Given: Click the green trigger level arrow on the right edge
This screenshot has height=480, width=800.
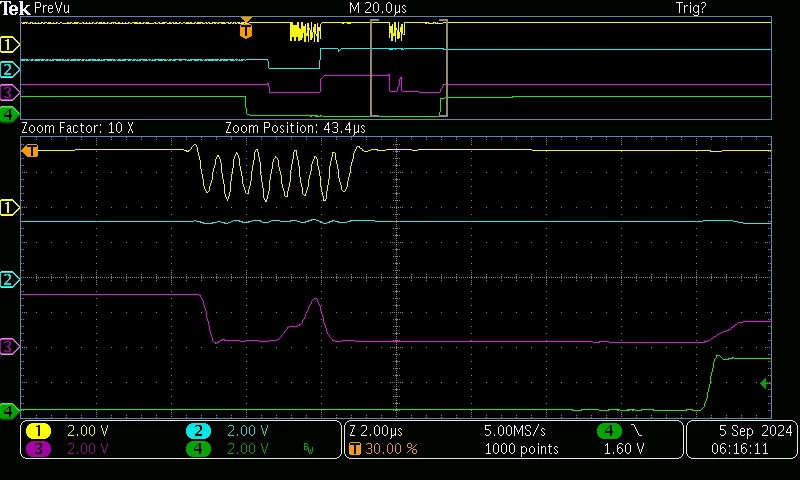Looking at the screenshot, I should click(x=765, y=383).
